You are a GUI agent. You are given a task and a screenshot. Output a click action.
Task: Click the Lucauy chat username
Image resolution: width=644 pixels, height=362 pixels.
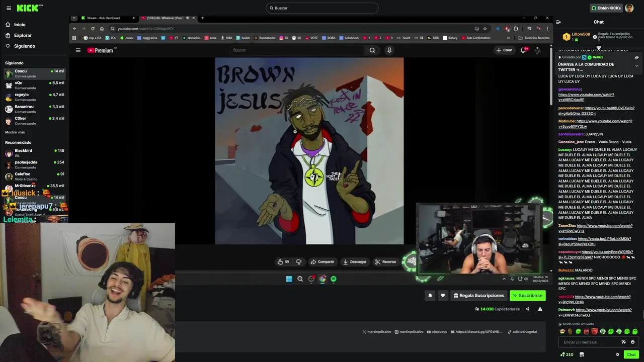coord(565,150)
